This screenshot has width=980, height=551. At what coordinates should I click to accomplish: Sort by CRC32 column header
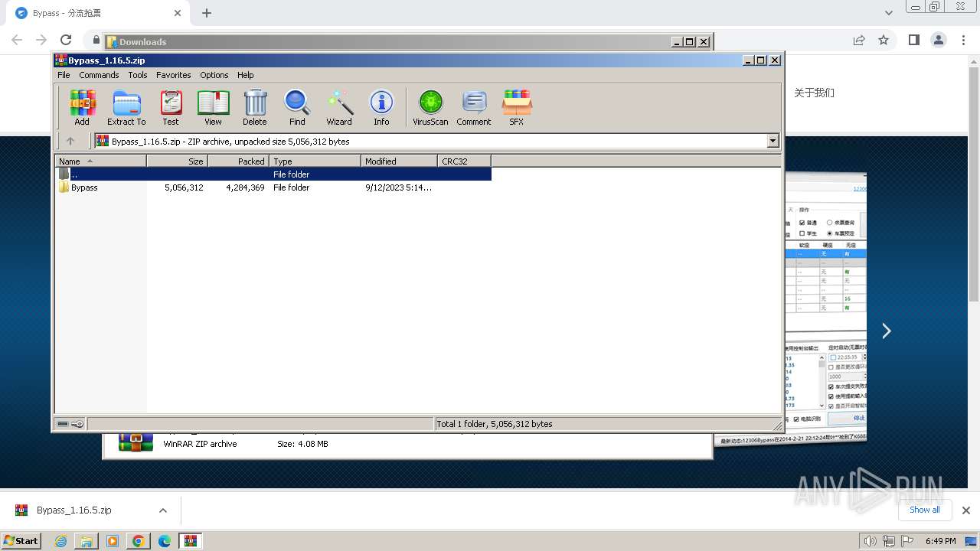[464, 161]
